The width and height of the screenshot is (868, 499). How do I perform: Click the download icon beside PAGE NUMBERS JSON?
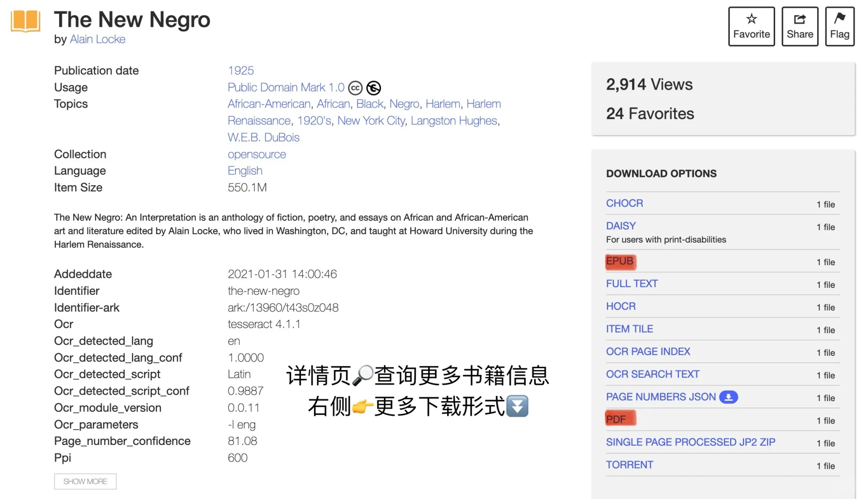point(728,397)
